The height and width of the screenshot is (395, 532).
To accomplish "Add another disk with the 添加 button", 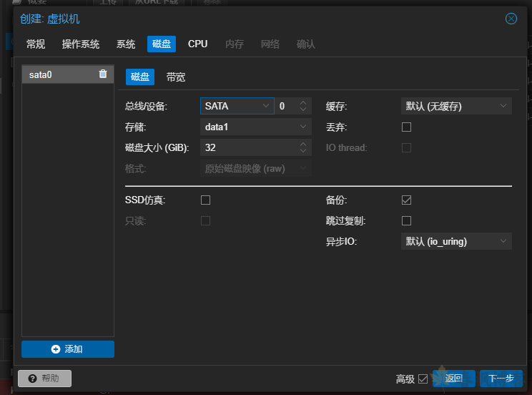I will tap(68, 349).
